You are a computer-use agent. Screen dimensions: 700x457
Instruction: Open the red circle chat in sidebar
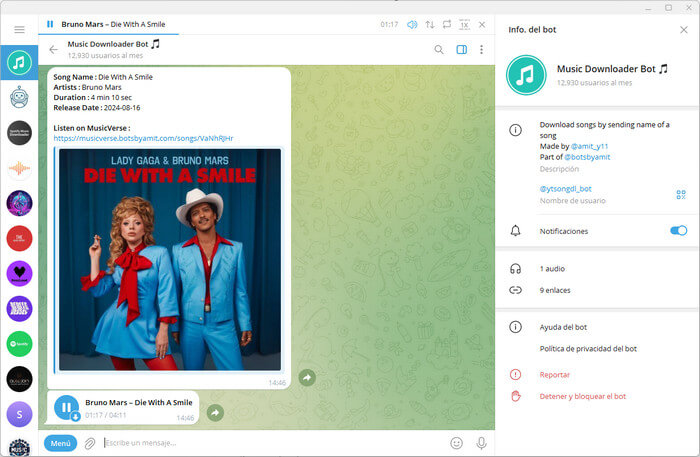[x=19, y=238]
